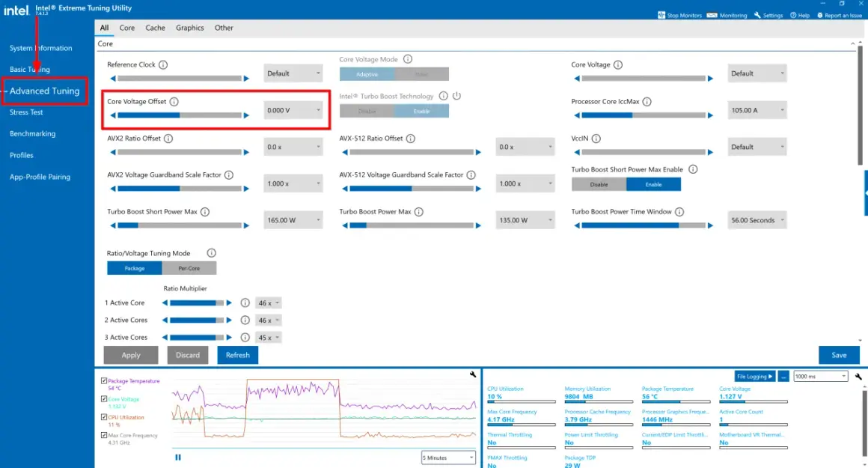Click Stop Monitors in the top bar
This screenshot has width=868, height=468.
(x=679, y=15)
